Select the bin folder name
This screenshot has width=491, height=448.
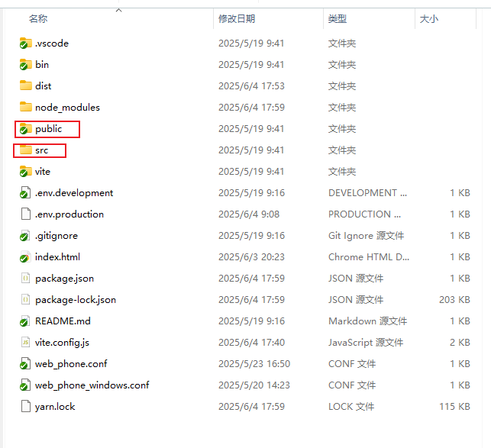pyautogui.click(x=42, y=65)
